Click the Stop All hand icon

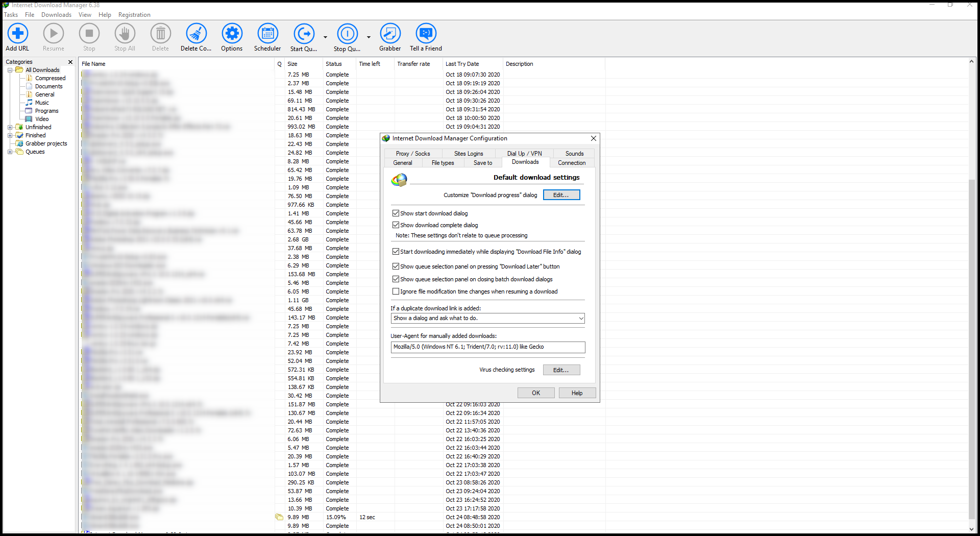(x=125, y=34)
